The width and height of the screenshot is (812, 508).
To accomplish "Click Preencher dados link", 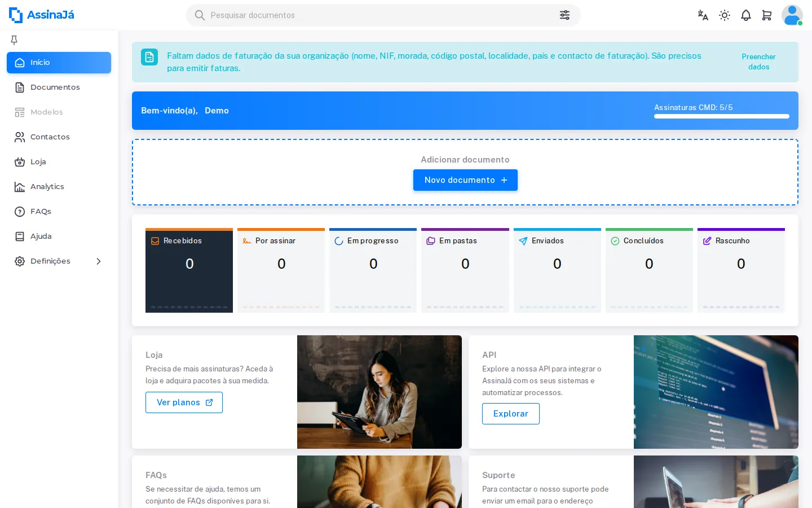I will point(758,62).
